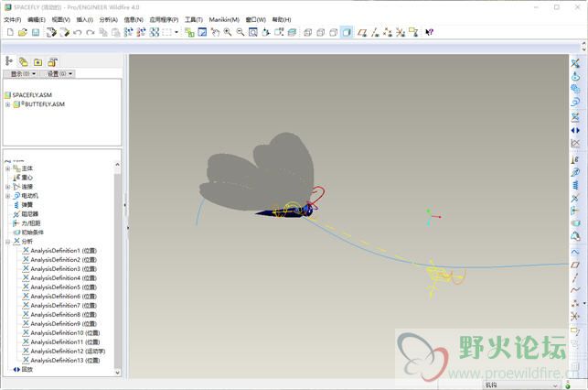Click the Measures graph icon on the right toolbar

pyautogui.click(x=575, y=143)
